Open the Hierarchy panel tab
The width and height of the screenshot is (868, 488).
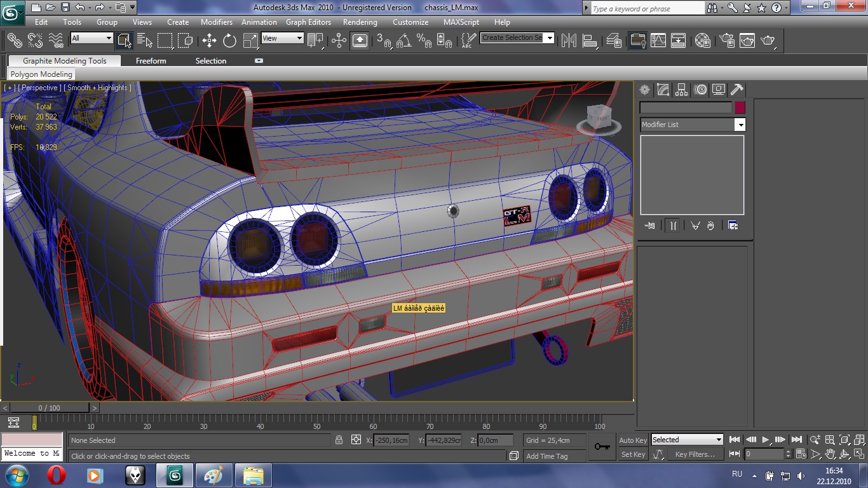click(x=681, y=90)
